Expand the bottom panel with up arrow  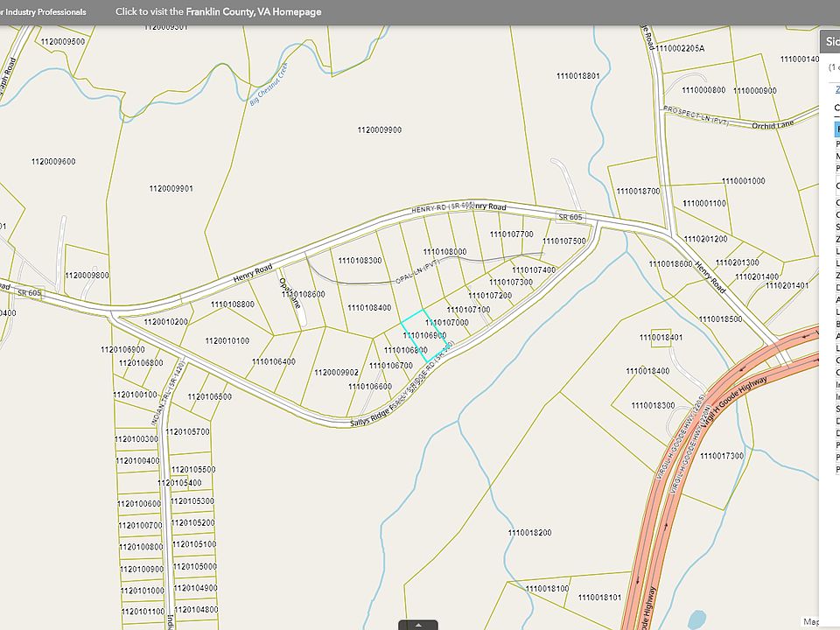[x=419, y=625]
